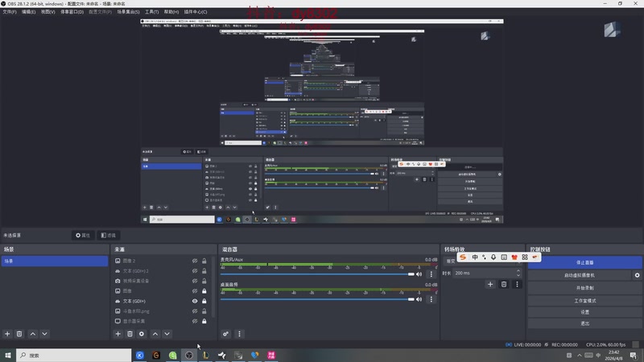Viewport: 644px width, 362px height.
Task: Toggle visibility of 图像 source
Action: pyautogui.click(x=195, y=291)
